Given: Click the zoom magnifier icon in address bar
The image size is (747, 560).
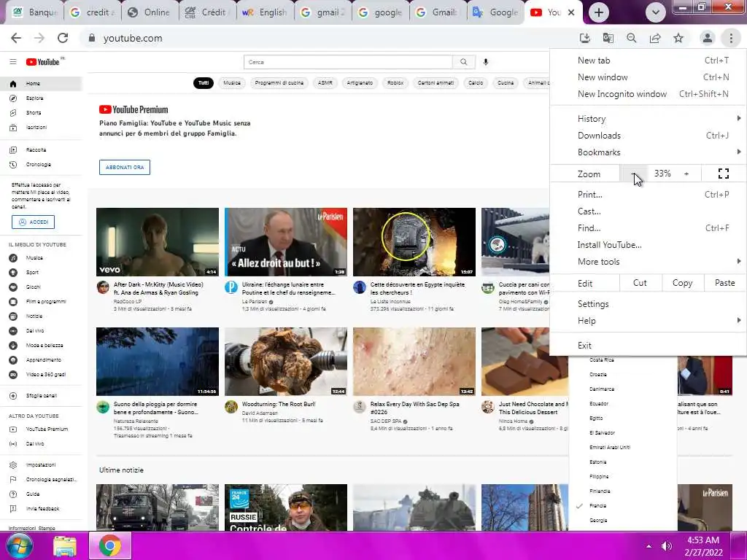Looking at the screenshot, I should (631, 38).
